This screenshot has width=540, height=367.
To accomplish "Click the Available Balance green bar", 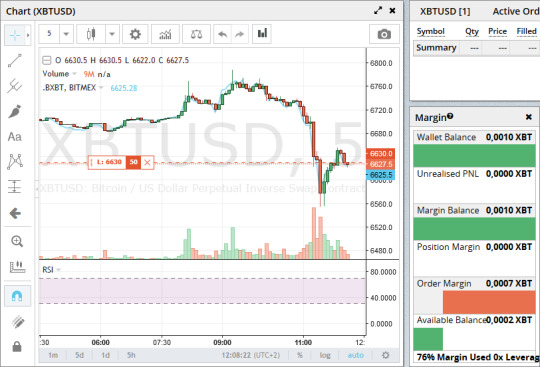I will [x=428, y=339].
